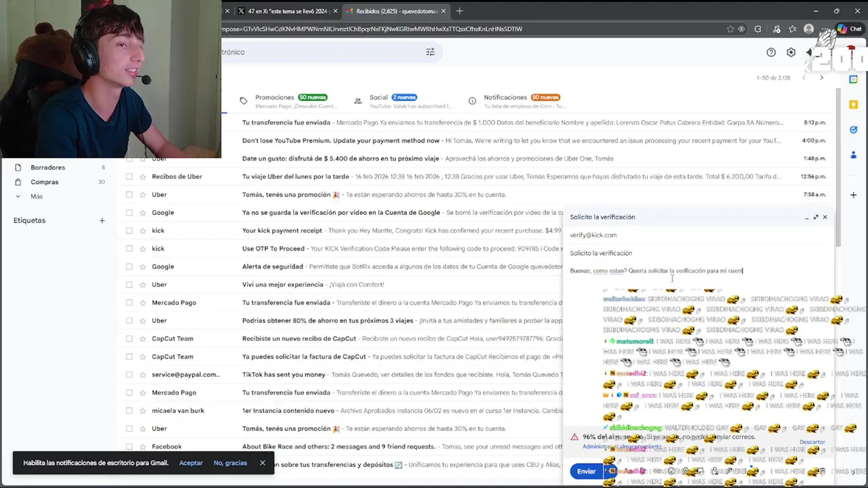Viewport: 868px width, 488px height.
Task: Select checkbox for service@paypal.com email
Action: 129,375
